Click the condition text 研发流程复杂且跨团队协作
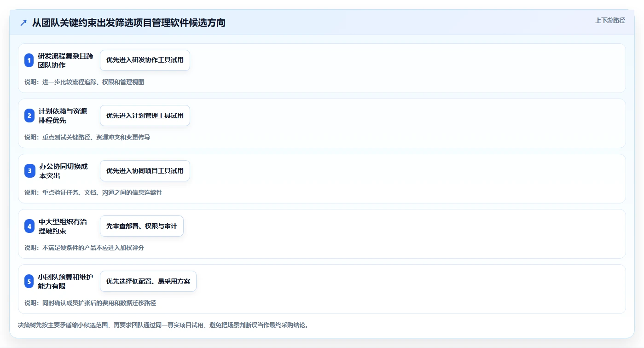 click(65, 60)
